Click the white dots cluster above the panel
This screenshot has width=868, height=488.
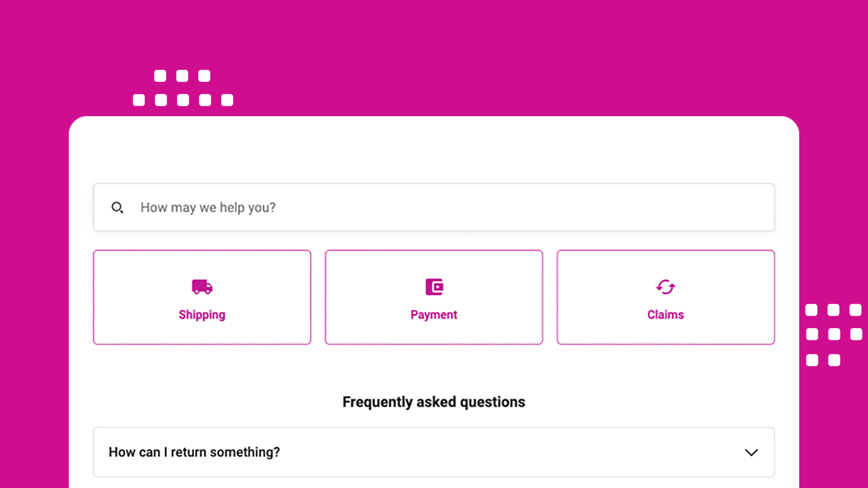(x=183, y=88)
